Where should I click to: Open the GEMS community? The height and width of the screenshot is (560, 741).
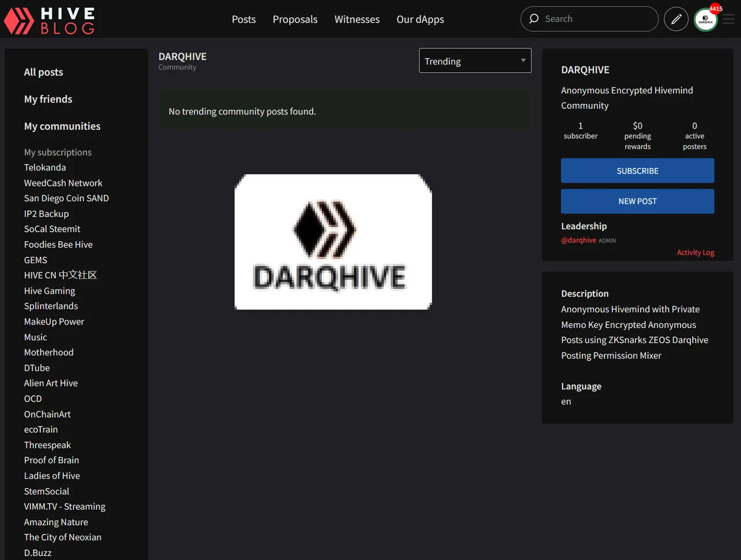(x=35, y=260)
